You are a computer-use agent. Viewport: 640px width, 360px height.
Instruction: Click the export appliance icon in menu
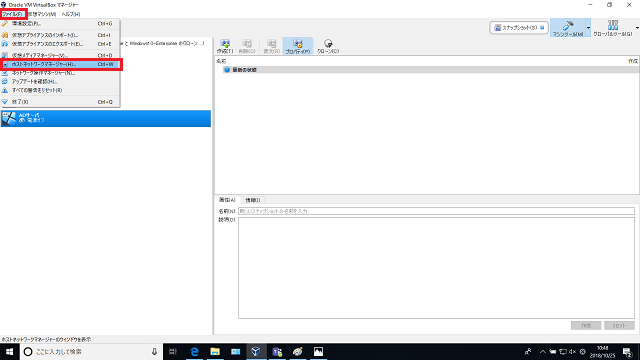click(x=5, y=44)
